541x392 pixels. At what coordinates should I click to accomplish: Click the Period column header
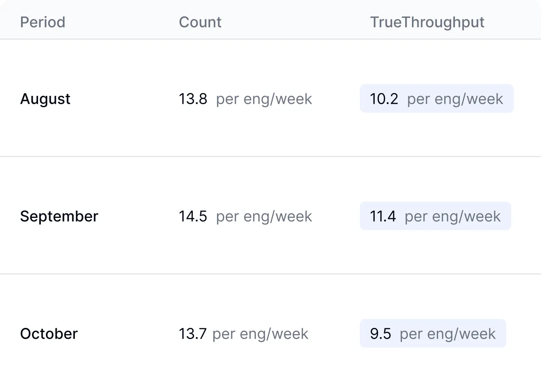click(43, 22)
